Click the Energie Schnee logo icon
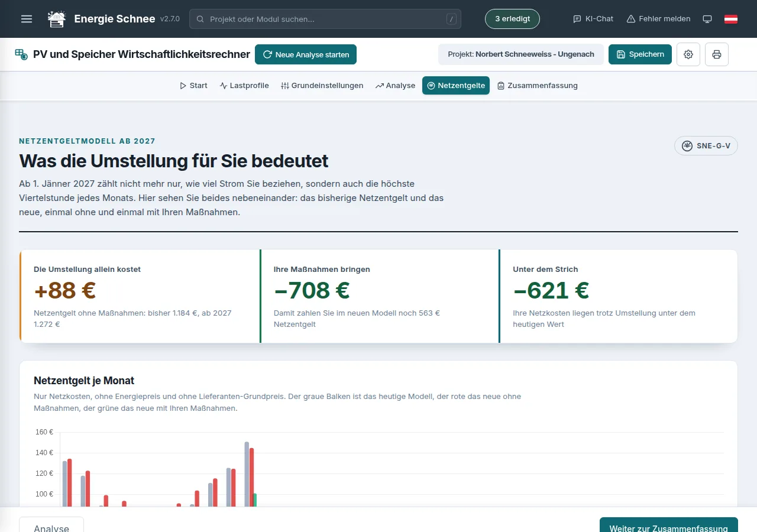Image resolution: width=757 pixels, height=532 pixels. pos(57,19)
